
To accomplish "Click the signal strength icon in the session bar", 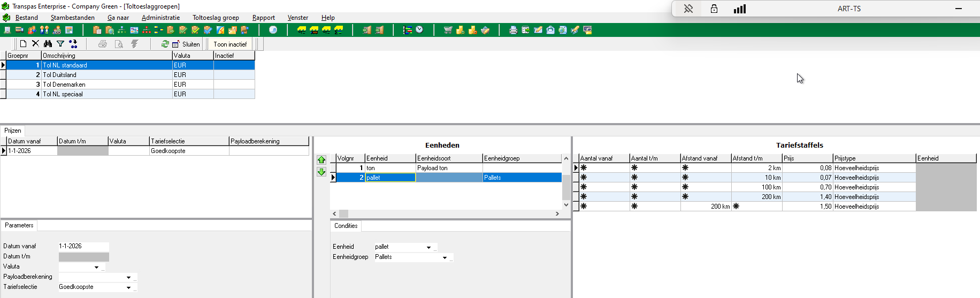I will tap(740, 9).
